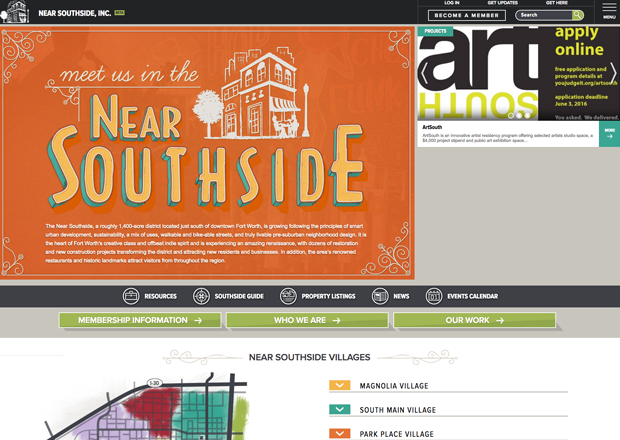Go to next slide with right arrow
Image resolution: width=620 pixels, height=440 pixels.
pos(613,74)
